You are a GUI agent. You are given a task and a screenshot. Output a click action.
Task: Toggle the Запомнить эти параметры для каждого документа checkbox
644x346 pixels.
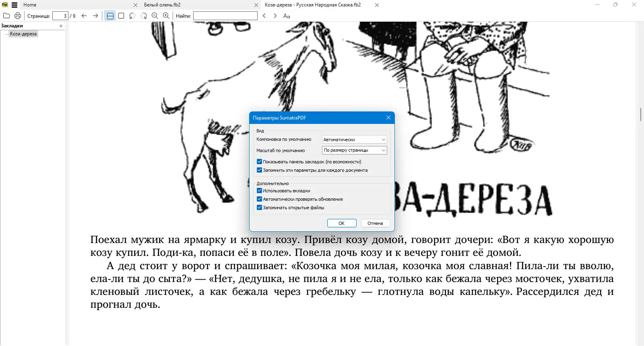[x=260, y=170]
